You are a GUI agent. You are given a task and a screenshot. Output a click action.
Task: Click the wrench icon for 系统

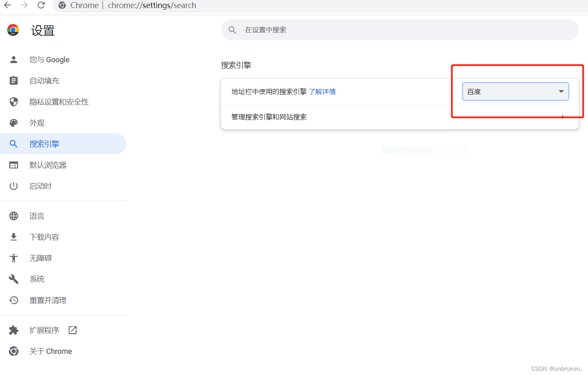pos(13,279)
